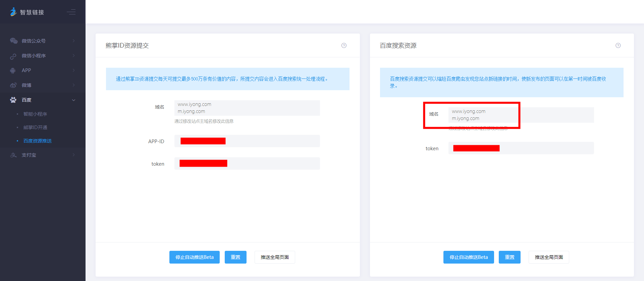Click the 百度搜索资源提交可以缩短 info notice text
Viewport: 644px width, 281px height.
[498, 82]
